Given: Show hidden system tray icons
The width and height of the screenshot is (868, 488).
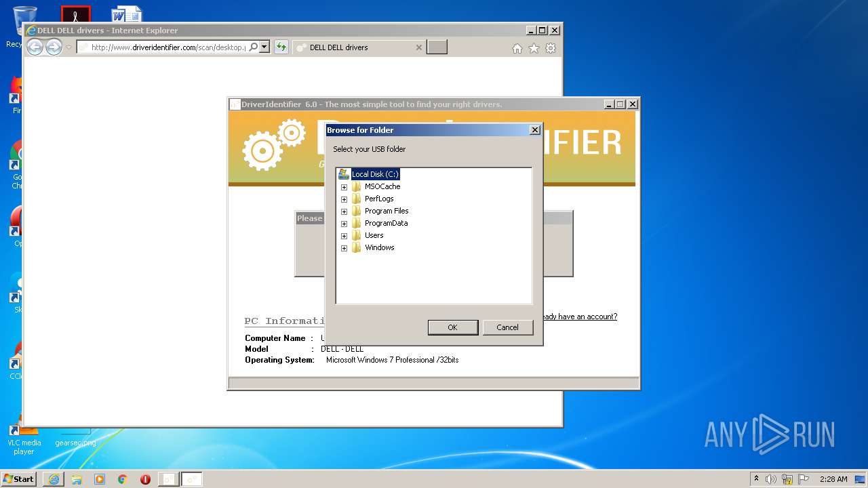Looking at the screenshot, I should point(756,479).
